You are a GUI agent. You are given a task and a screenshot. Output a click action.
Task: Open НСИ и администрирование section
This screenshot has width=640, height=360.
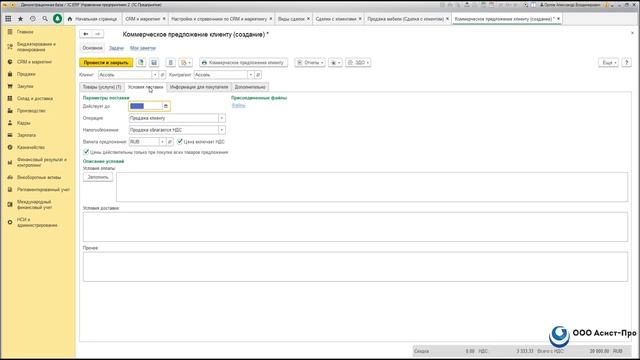[37, 222]
